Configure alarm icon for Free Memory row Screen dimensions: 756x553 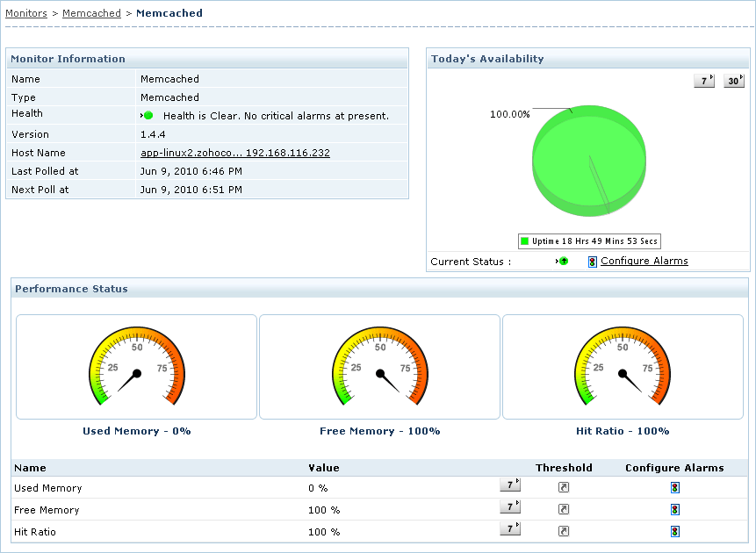(675, 509)
